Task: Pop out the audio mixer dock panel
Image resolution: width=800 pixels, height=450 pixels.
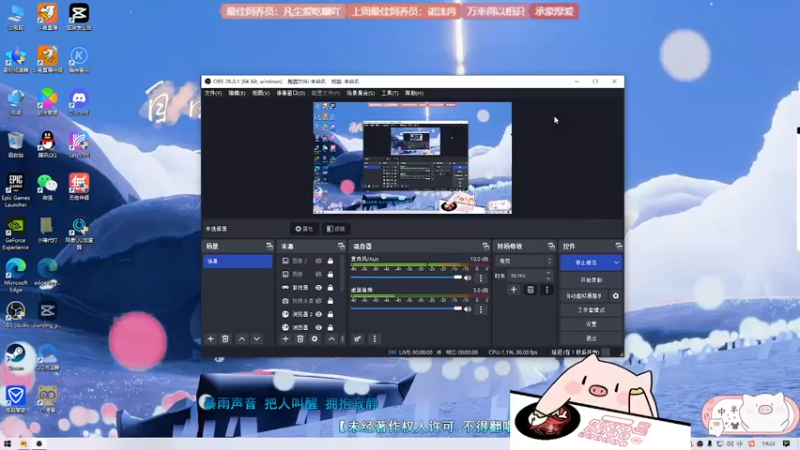Action: tap(486, 246)
